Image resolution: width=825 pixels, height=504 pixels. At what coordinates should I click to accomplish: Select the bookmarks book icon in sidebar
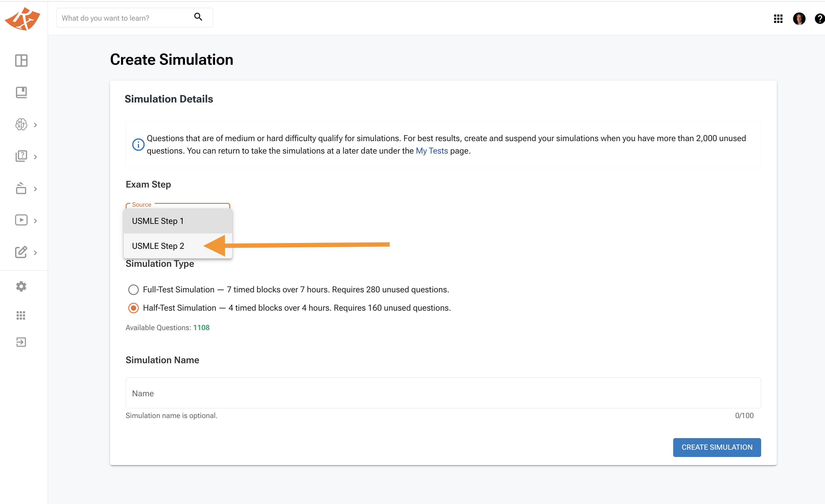click(x=21, y=92)
